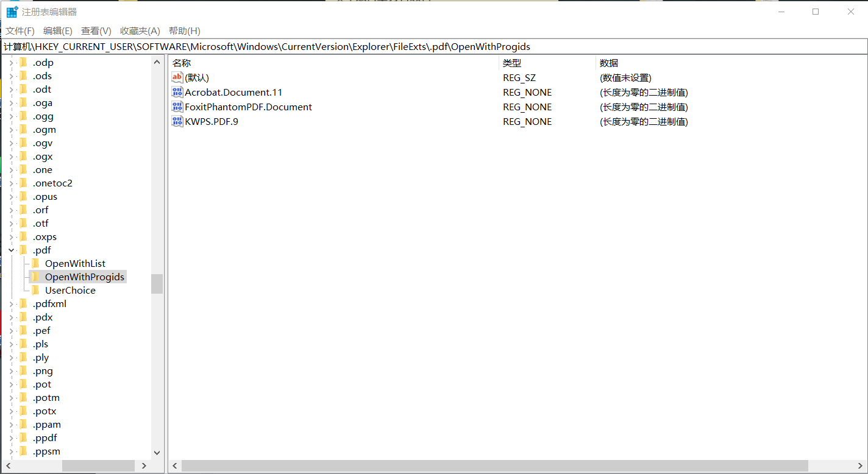Click the binary icon beside KWPS.PDF.9
Viewport: 868px width, 474px height.
click(x=177, y=121)
